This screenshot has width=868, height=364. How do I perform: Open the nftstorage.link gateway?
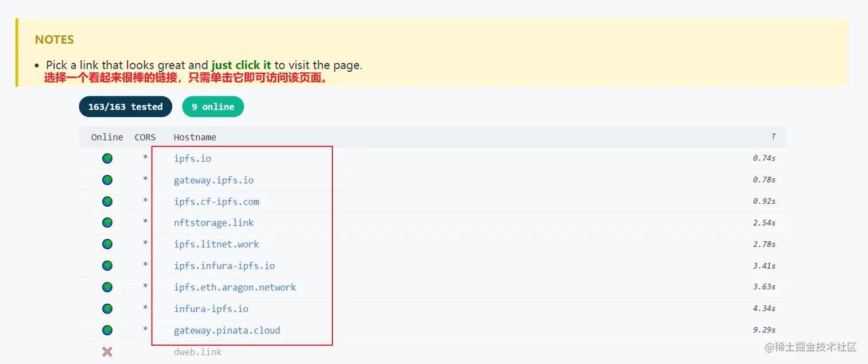(x=214, y=223)
